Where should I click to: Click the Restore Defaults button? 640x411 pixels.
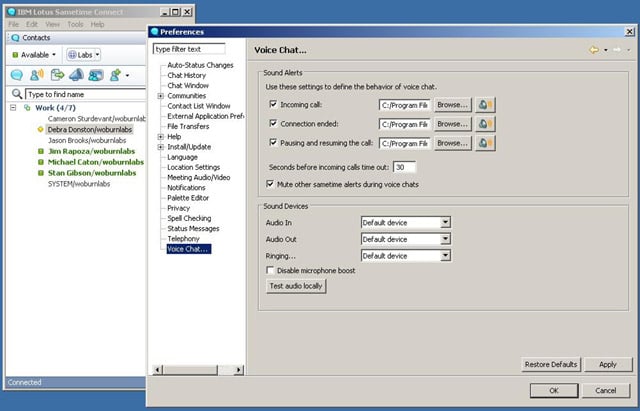pyautogui.click(x=550, y=364)
